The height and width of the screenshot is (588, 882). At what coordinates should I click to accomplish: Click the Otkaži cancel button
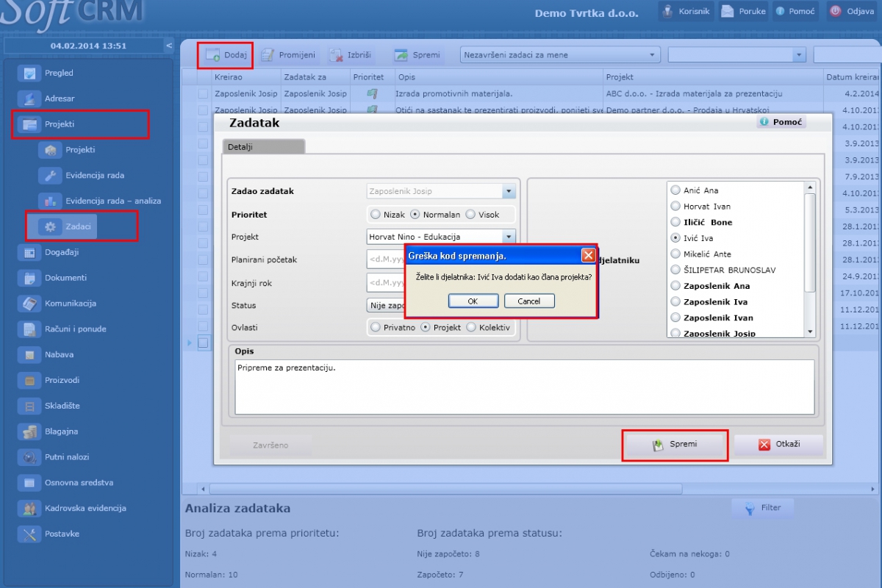tap(778, 445)
